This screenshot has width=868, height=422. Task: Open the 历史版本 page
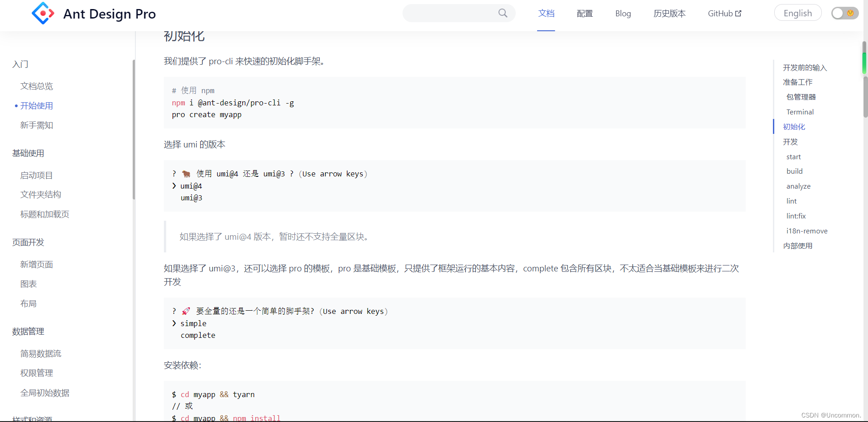[669, 13]
